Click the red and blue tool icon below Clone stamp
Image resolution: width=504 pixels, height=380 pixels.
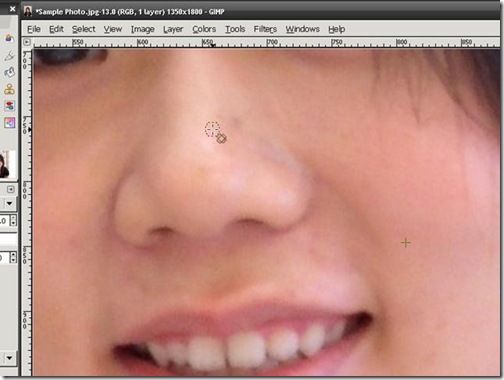coord(9,106)
